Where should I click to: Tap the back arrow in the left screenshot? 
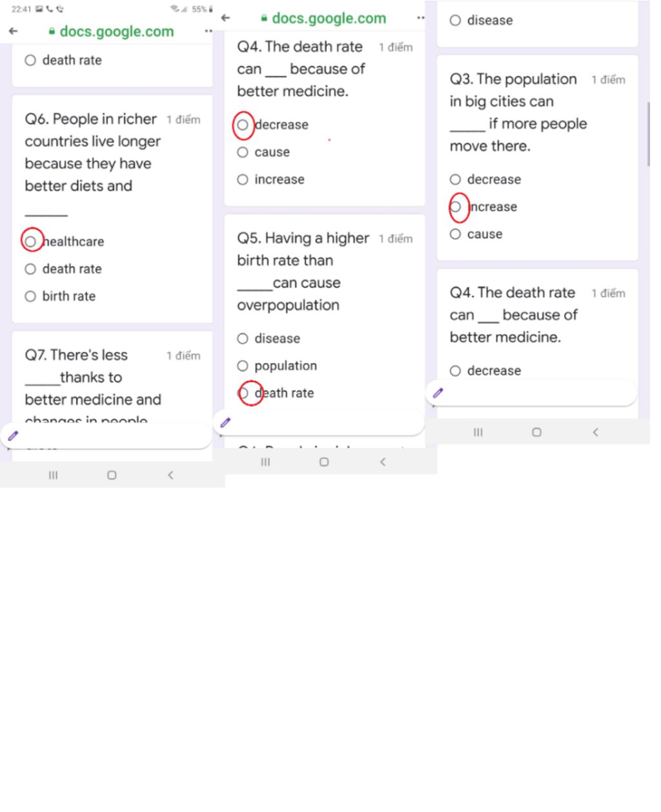click(x=14, y=31)
